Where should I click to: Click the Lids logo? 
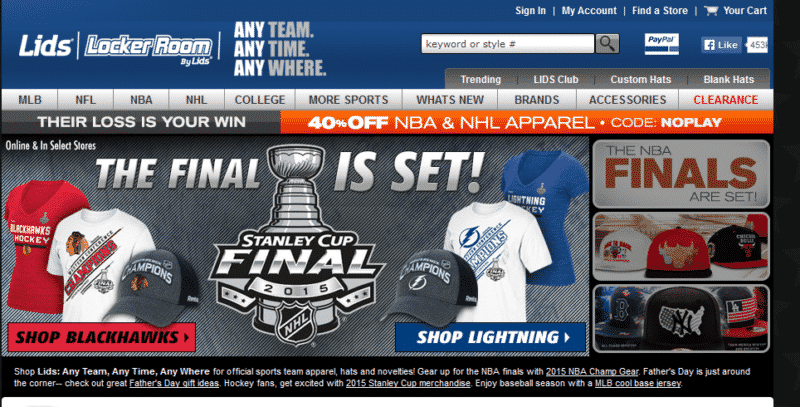(45, 46)
